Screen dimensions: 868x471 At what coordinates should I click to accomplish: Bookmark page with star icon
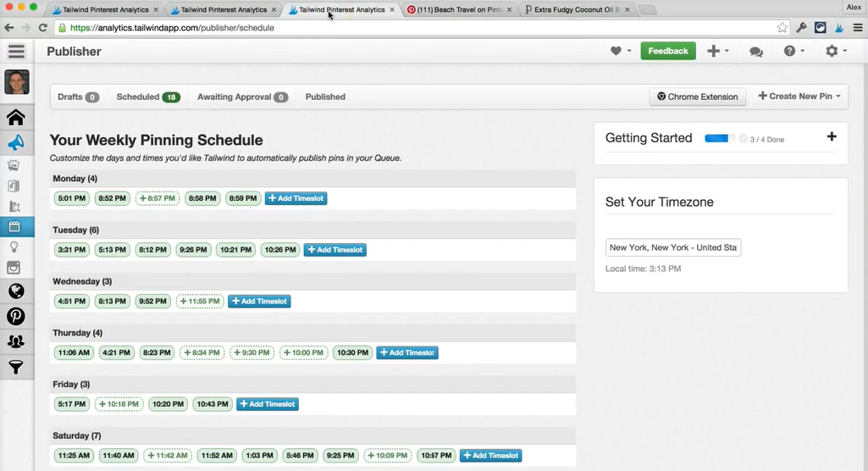coord(782,28)
